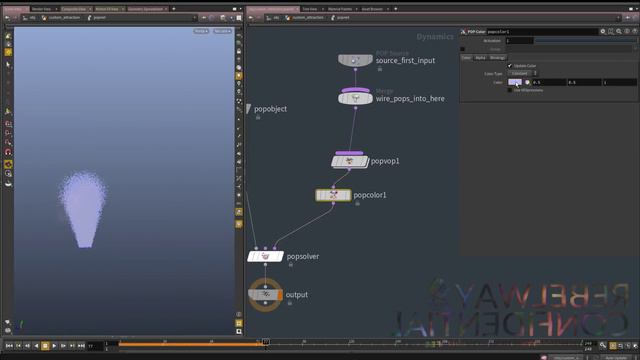This screenshot has height=360, width=640.
Task: Open the color picker wheel icon
Action: point(527,82)
